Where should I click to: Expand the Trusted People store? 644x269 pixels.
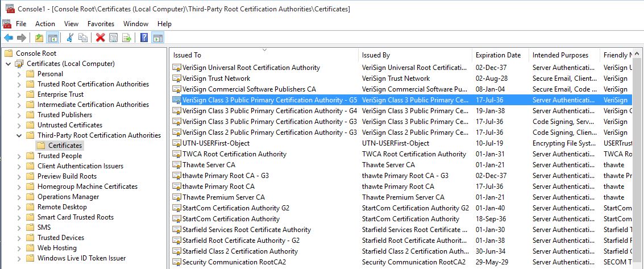pos(19,156)
